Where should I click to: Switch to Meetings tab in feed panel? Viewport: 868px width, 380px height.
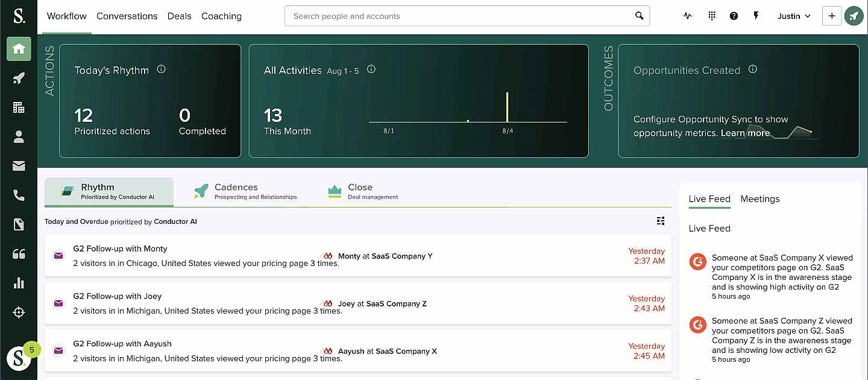[759, 199]
